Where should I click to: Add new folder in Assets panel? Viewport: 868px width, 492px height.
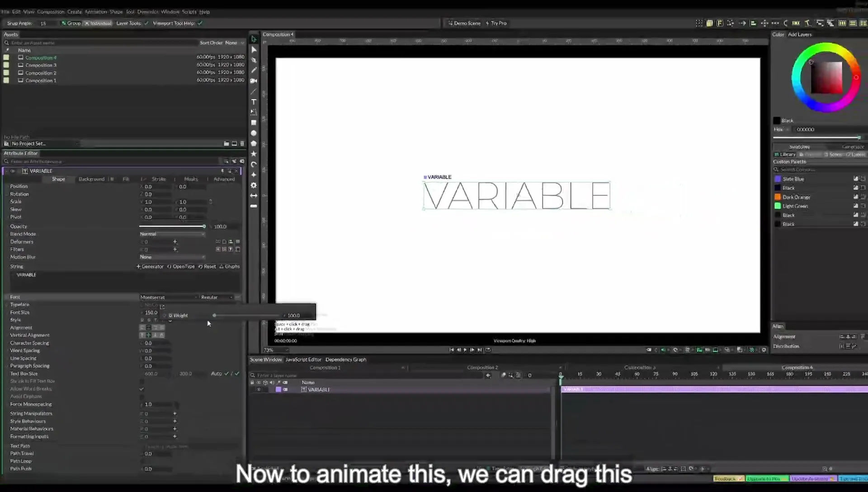click(226, 144)
